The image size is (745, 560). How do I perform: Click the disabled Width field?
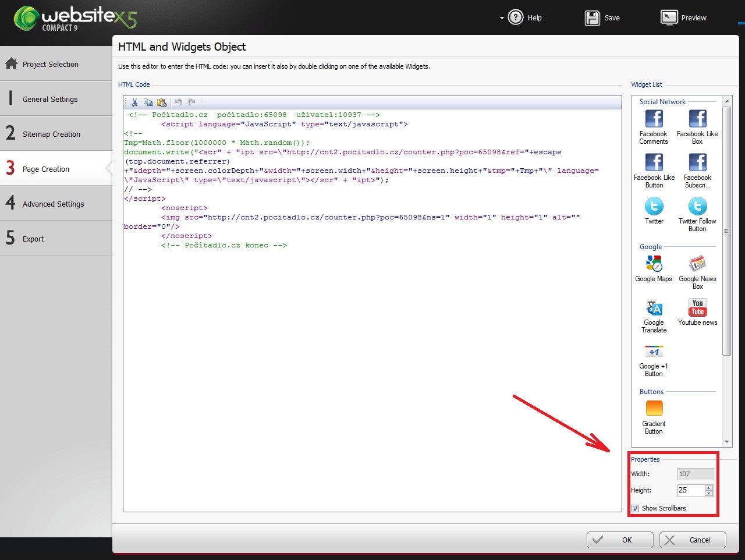(696, 474)
